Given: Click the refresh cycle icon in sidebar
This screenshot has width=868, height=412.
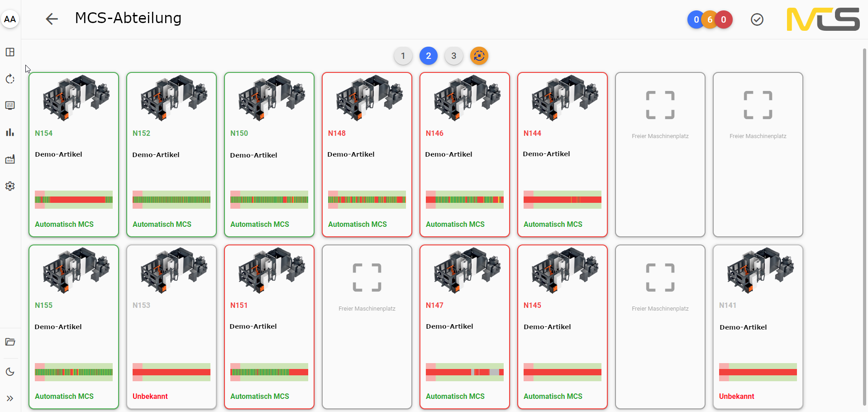Looking at the screenshot, I should click(x=10, y=79).
